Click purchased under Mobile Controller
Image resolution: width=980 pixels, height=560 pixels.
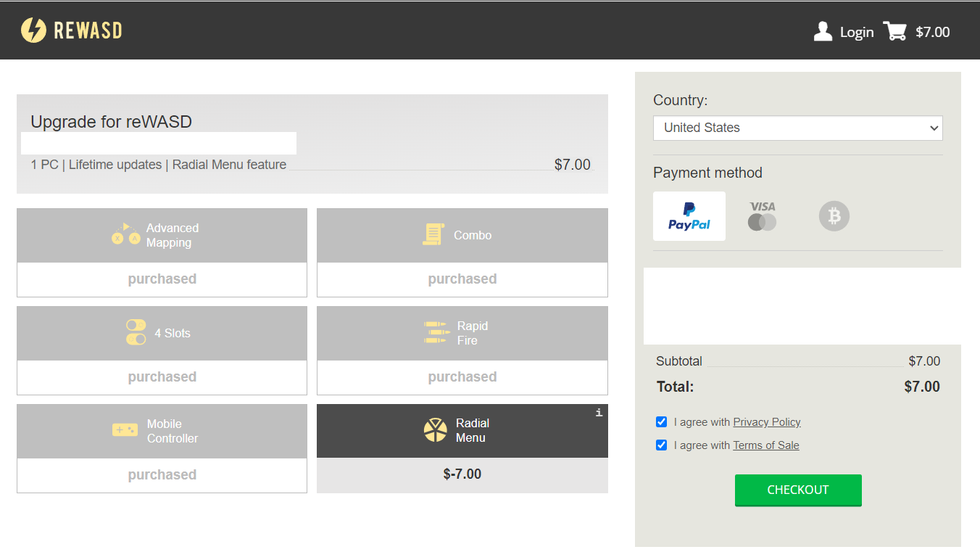click(x=162, y=474)
